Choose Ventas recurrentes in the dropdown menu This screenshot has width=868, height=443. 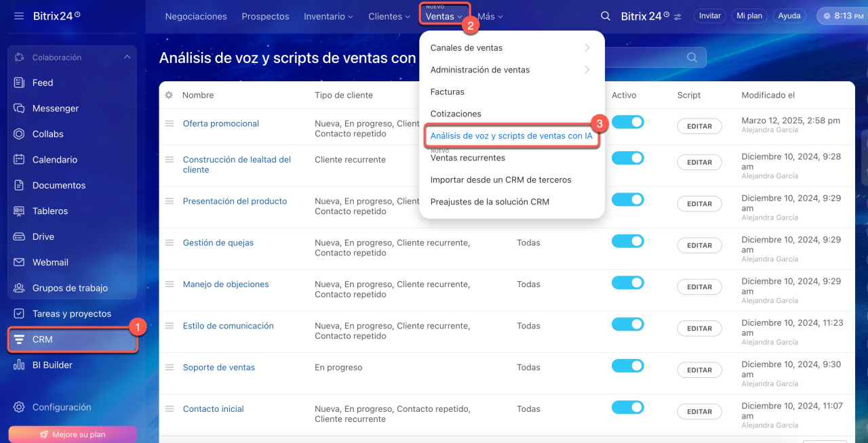click(468, 158)
